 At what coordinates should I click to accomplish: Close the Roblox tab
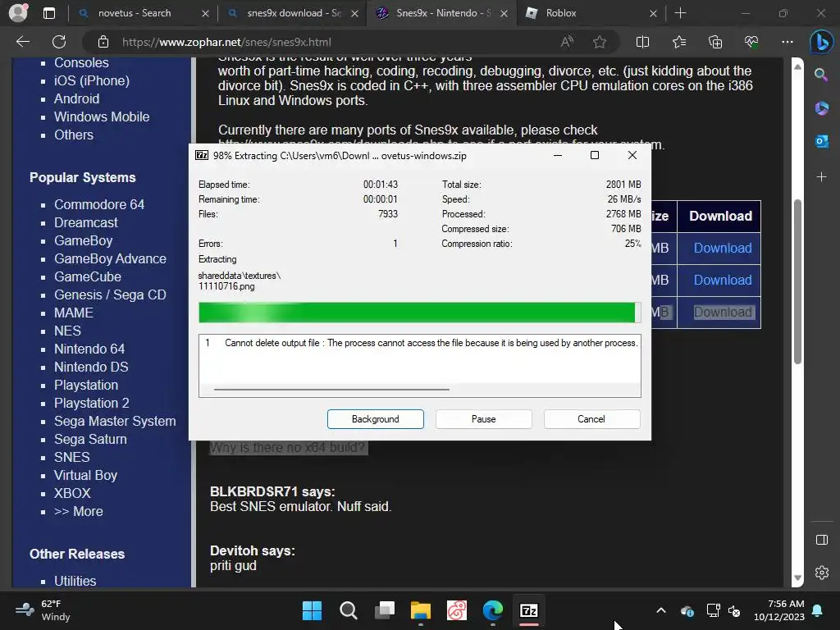pos(653,13)
